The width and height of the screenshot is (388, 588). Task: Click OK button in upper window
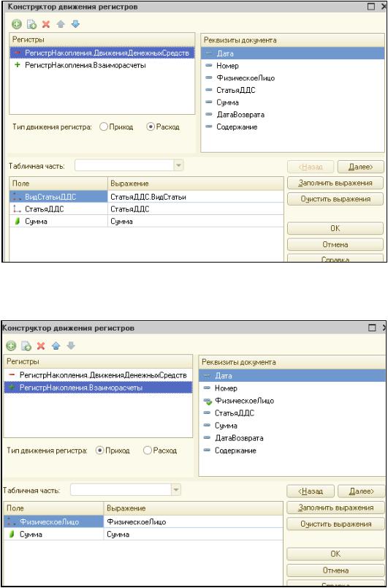coord(335,228)
